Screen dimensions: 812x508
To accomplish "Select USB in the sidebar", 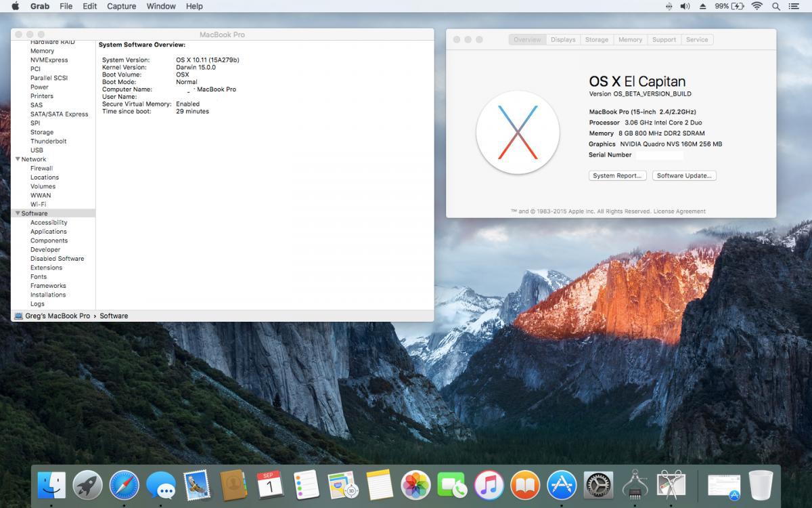I will tap(37, 150).
